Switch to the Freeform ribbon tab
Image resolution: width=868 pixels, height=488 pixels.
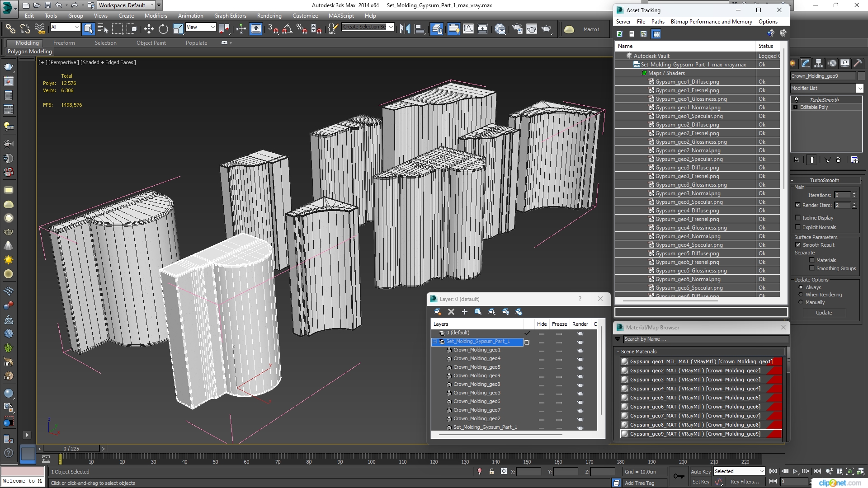click(x=64, y=43)
